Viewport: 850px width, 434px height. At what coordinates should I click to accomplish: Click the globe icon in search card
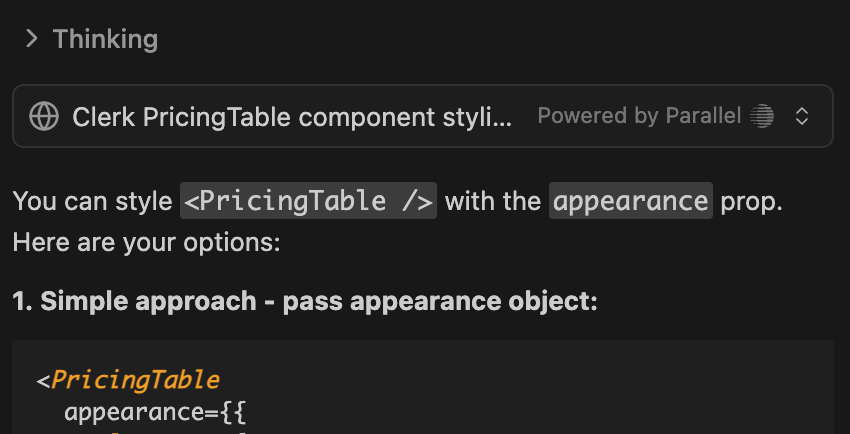(43, 116)
